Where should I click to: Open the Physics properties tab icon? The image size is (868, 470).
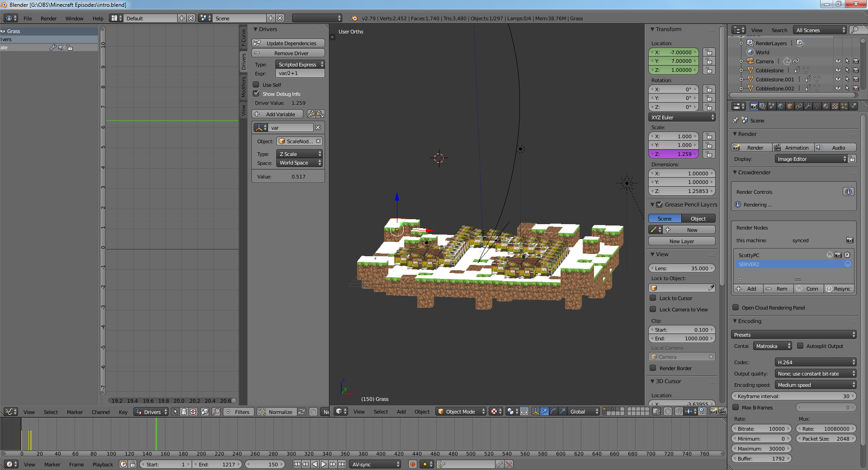853,106
